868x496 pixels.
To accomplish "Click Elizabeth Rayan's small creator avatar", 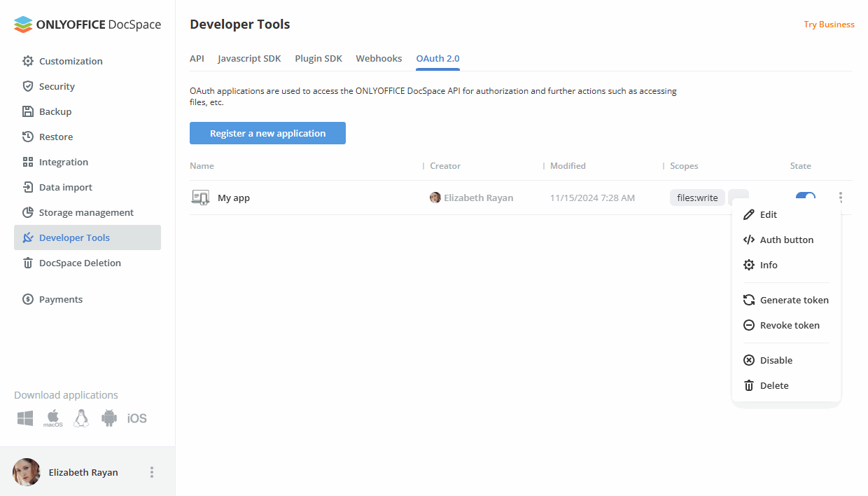I will click(x=435, y=198).
